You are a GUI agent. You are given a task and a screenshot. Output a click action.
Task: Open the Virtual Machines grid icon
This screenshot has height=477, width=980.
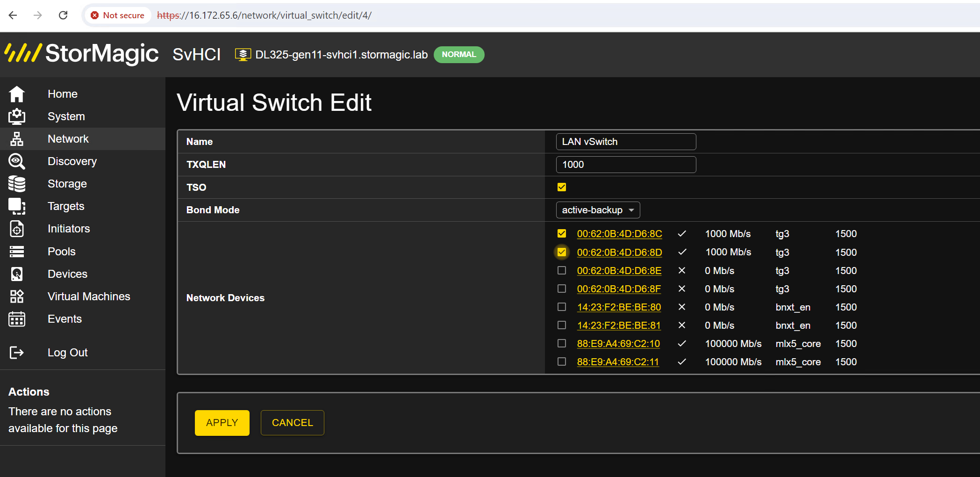17,296
